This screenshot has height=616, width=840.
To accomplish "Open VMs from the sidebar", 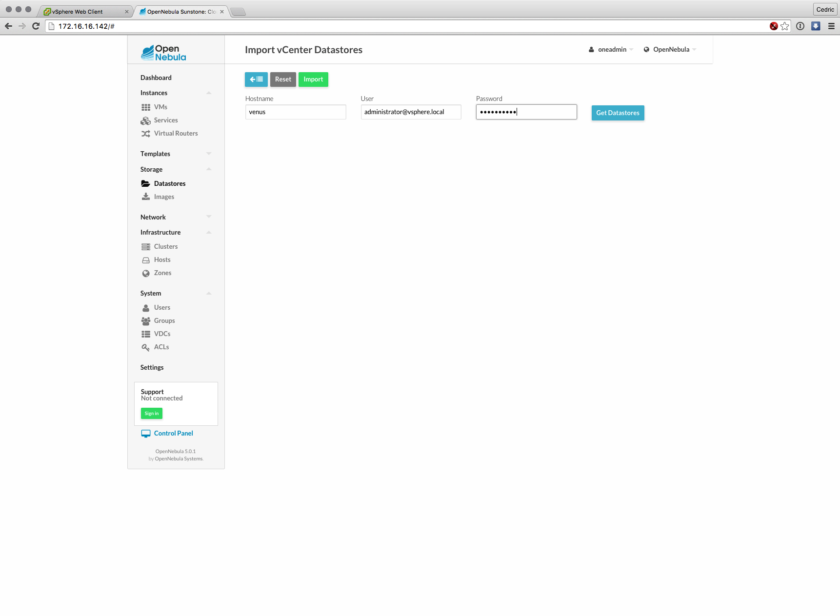I will click(x=160, y=107).
